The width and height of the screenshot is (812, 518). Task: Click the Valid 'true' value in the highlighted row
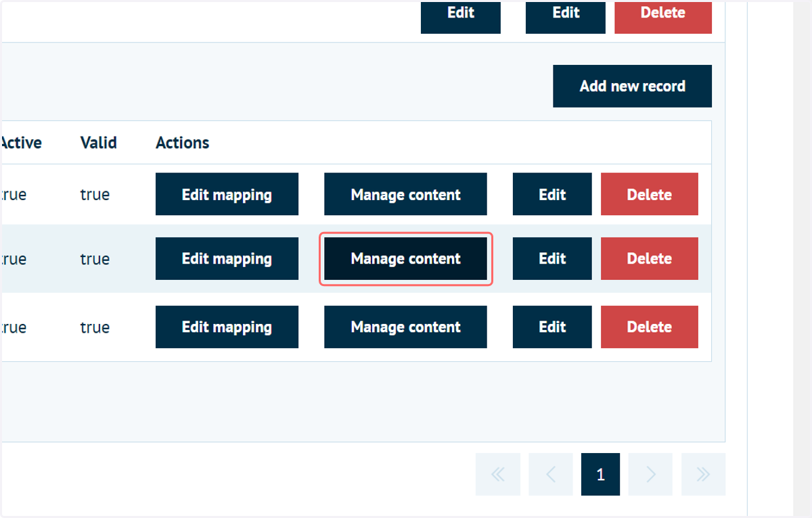click(95, 259)
